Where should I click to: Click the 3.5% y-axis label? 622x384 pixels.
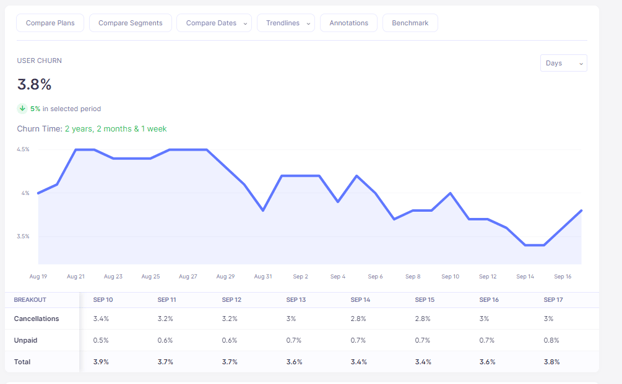(x=23, y=236)
